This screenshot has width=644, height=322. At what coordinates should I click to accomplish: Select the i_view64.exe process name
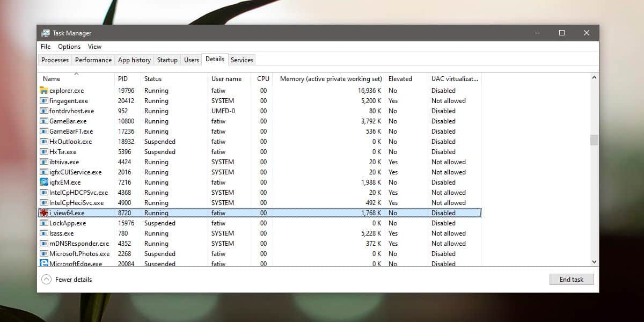[67, 213]
